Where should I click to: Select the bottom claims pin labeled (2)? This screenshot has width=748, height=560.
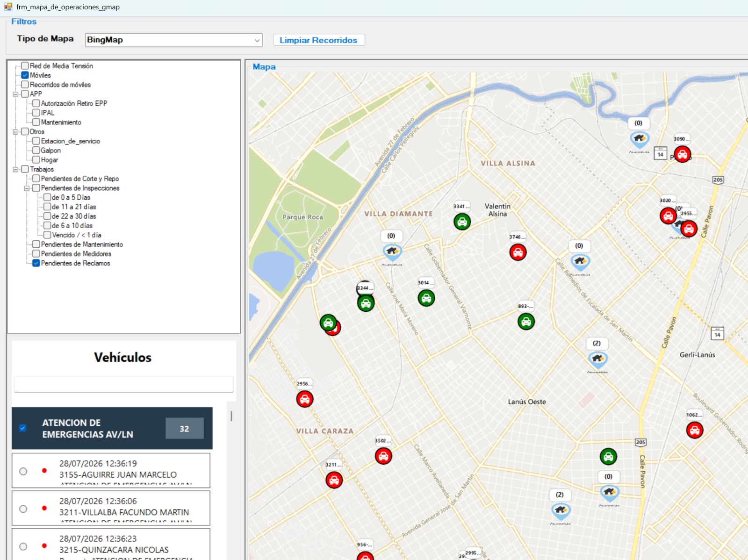point(561,511)
